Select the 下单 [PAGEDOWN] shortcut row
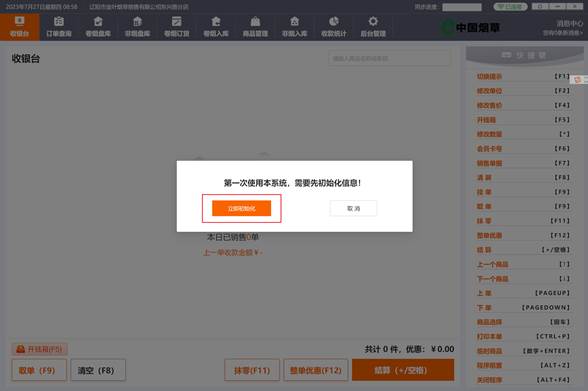Viewport: 588px width, 391px height. [x=523, y=307]
